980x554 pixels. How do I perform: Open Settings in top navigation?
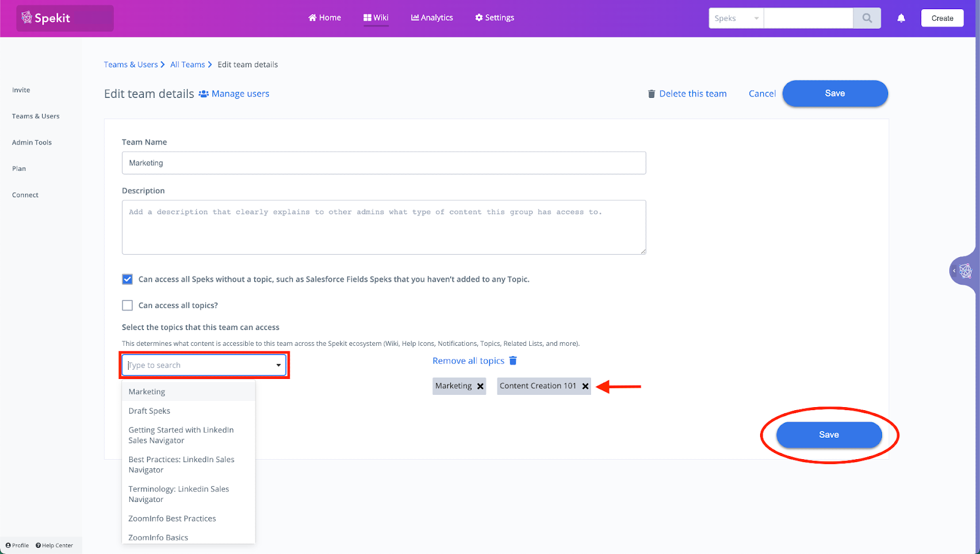tap(495, 18)
